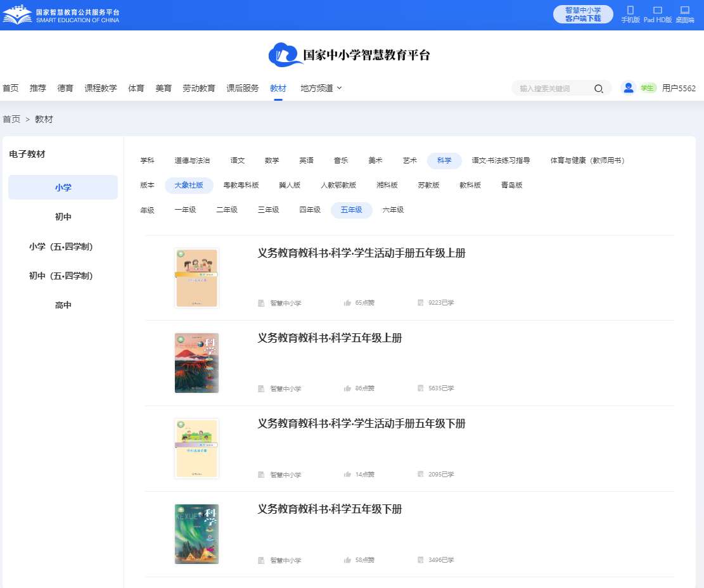
Task: Open the 推荐 navigation tab
Action: point(38,88)
